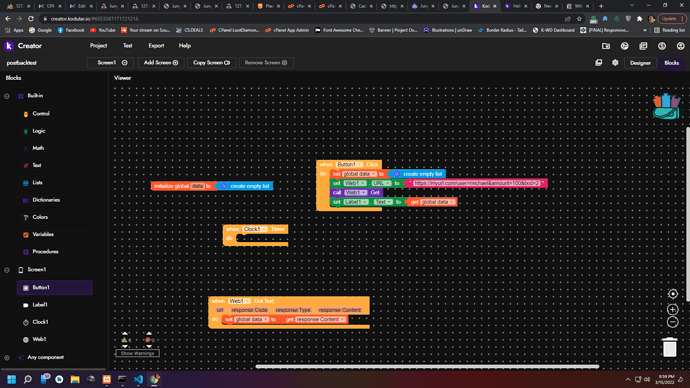Open the Text blocks category

point(37,165)
